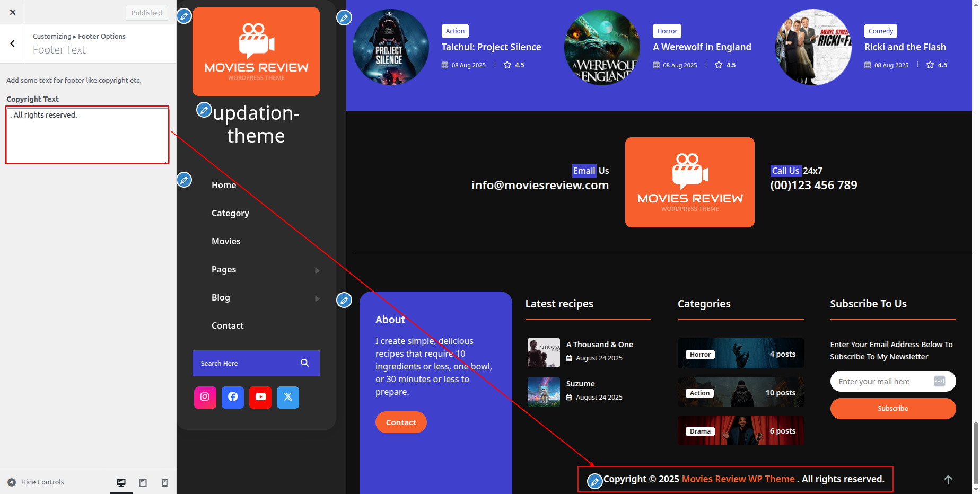Hide the Customizer controls
This screenshot has height=494, width=980.
36,482
